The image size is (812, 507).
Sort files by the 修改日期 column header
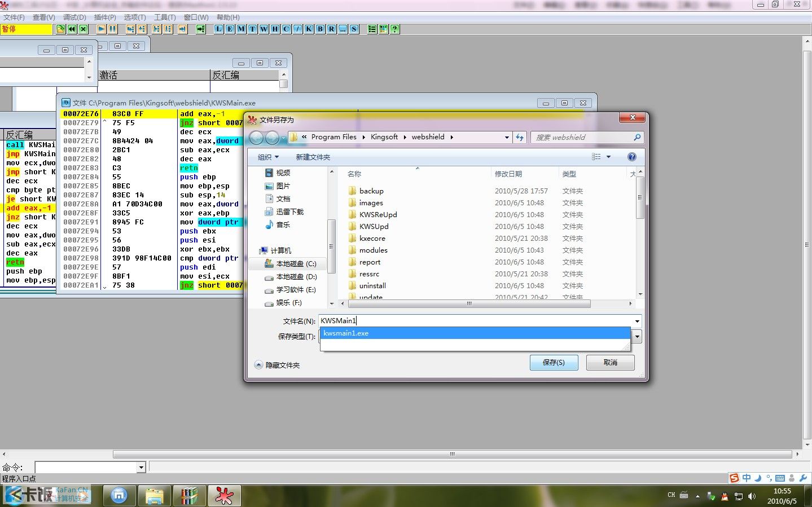click(508, 174)
